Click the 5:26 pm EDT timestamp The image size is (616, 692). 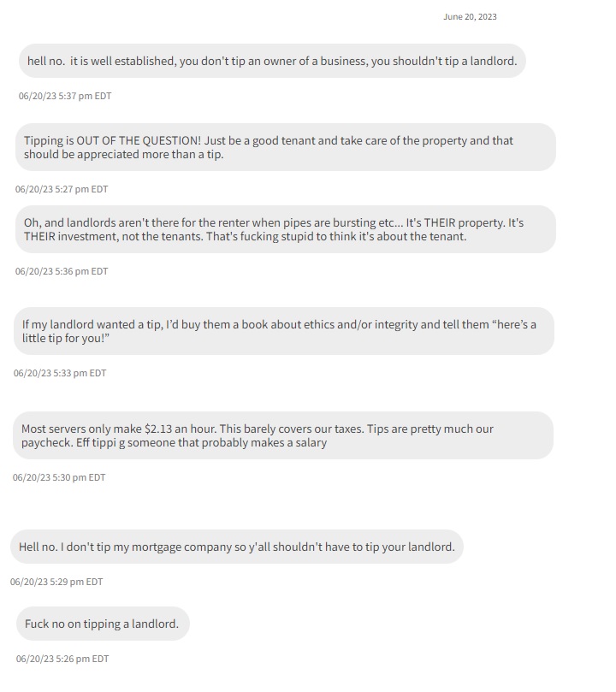(x=62, y=659)
